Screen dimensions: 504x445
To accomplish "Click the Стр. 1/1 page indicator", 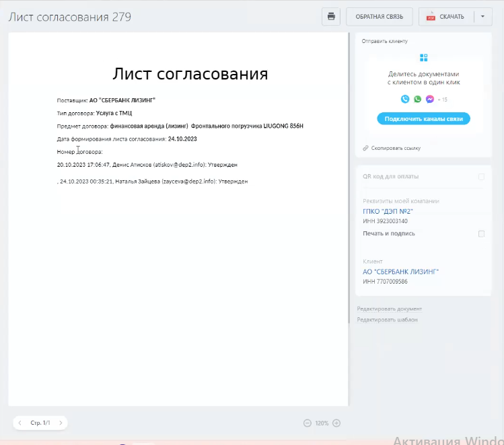I will point(40,423).
